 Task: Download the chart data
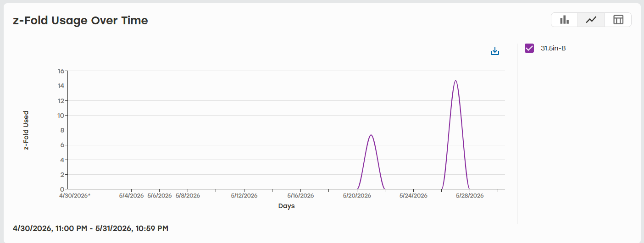click(x=495, y=51)
